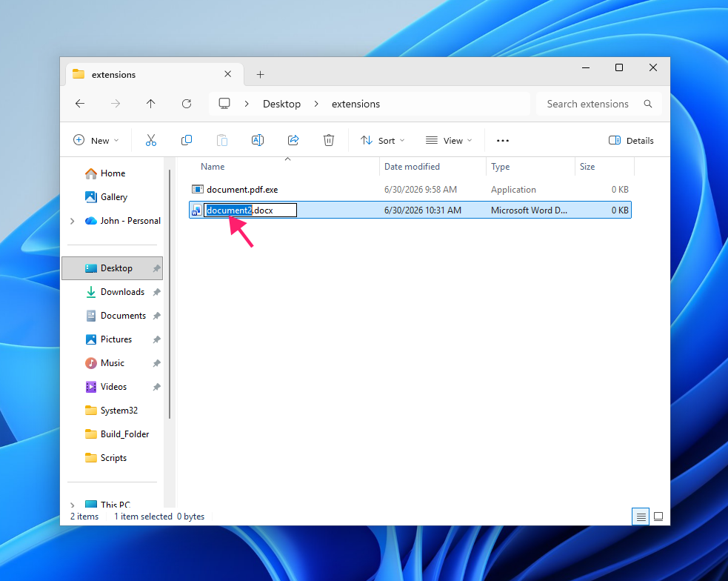Toggle the Details pane button
728x581 pixels.
pos(631,140)
